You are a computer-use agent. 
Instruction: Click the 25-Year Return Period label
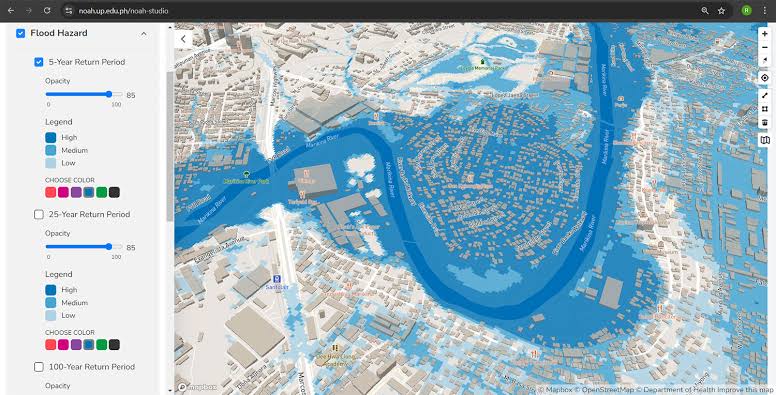click(90, 214)
